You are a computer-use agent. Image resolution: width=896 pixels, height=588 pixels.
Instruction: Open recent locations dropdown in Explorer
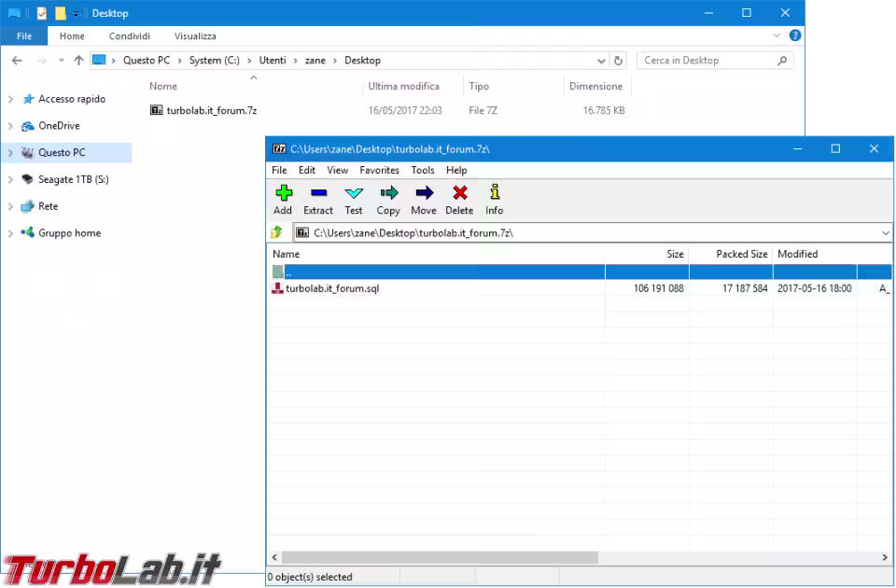61,60
